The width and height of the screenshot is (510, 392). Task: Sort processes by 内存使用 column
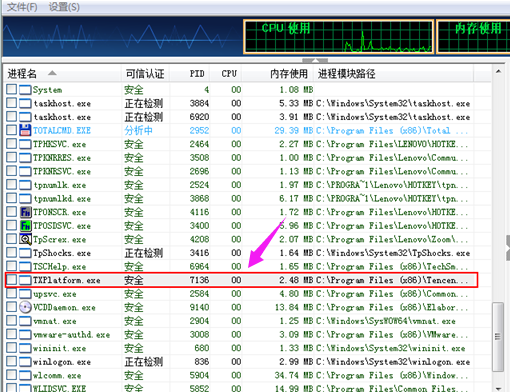289,73
